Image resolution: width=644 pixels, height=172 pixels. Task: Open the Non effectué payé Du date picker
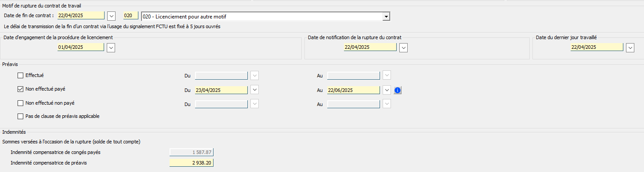click(255, 90)
